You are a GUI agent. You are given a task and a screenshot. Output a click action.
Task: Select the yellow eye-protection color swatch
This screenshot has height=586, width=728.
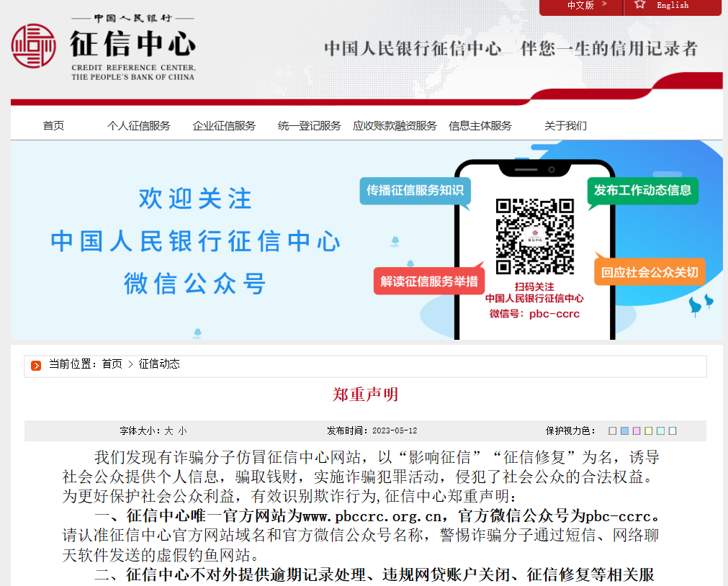coord(649,431)
